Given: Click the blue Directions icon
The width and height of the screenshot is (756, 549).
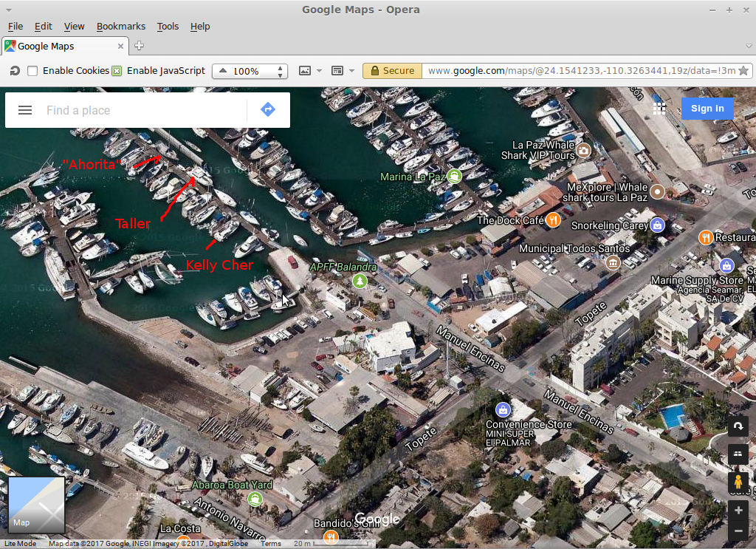Looking at the screenshot, I should click(x=268, y=110).
